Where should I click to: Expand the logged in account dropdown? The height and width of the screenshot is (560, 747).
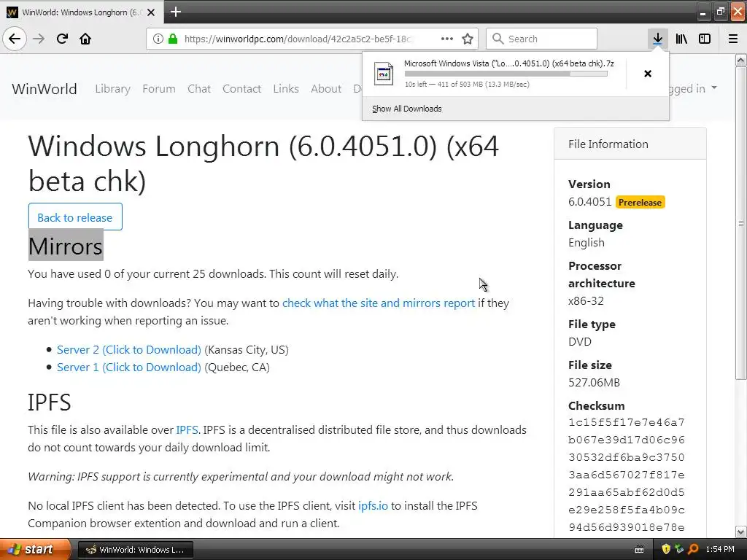point(693,88)
